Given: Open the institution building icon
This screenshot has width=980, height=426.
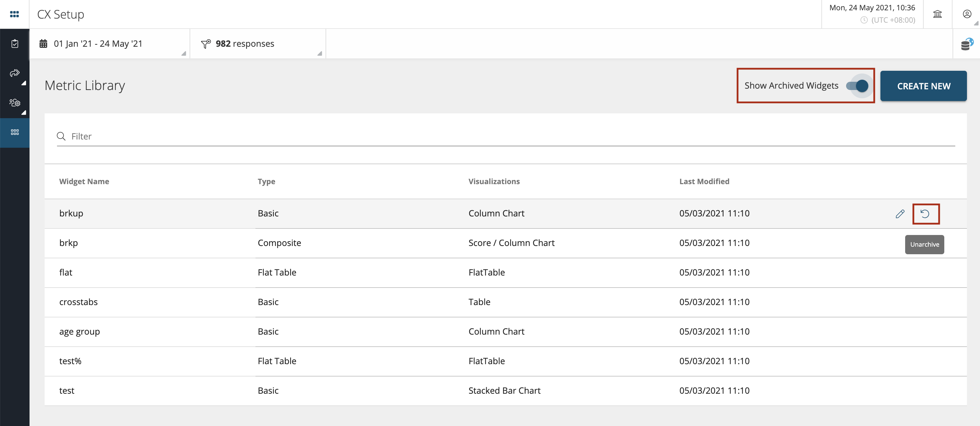Looking at the screenshot, I should pos(937,14).
